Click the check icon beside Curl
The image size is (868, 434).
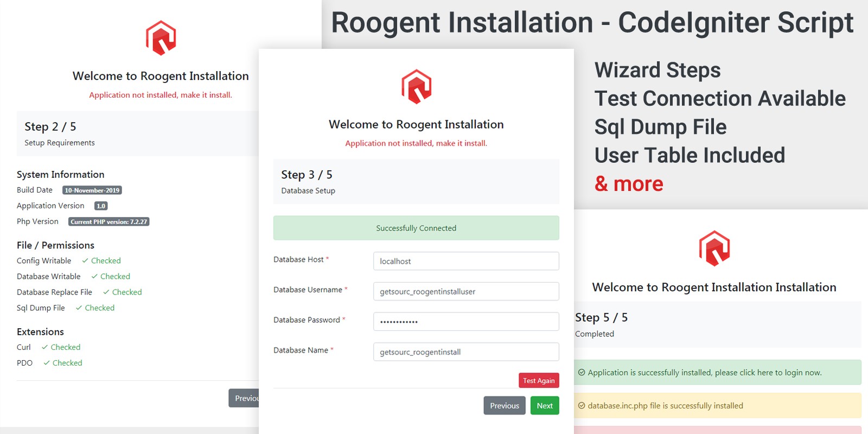pos(44,347)
